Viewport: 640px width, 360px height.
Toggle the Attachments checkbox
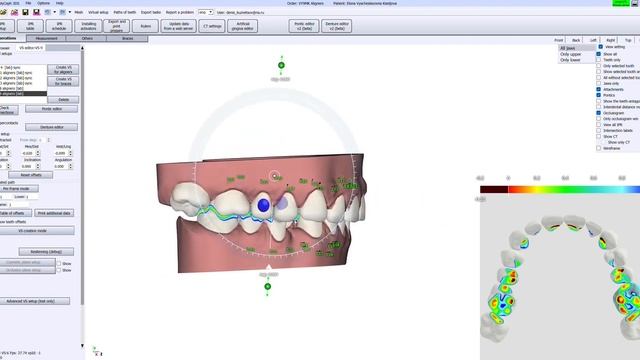coord(599,89)
